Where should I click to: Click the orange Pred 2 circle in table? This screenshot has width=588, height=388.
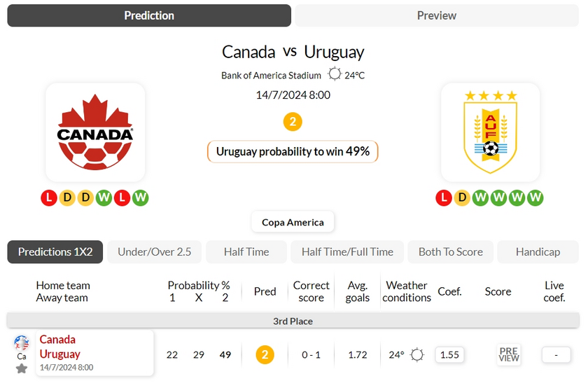click(x=265, y=354)
